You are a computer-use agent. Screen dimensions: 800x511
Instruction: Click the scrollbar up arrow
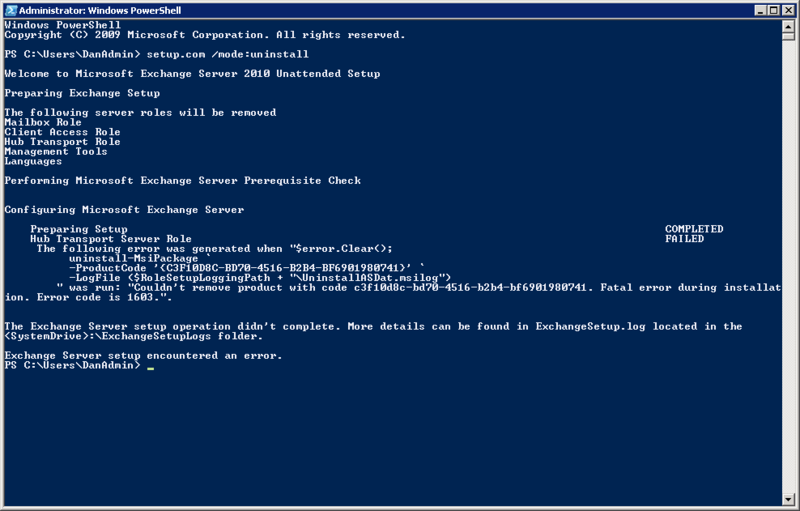coord(788,26)
